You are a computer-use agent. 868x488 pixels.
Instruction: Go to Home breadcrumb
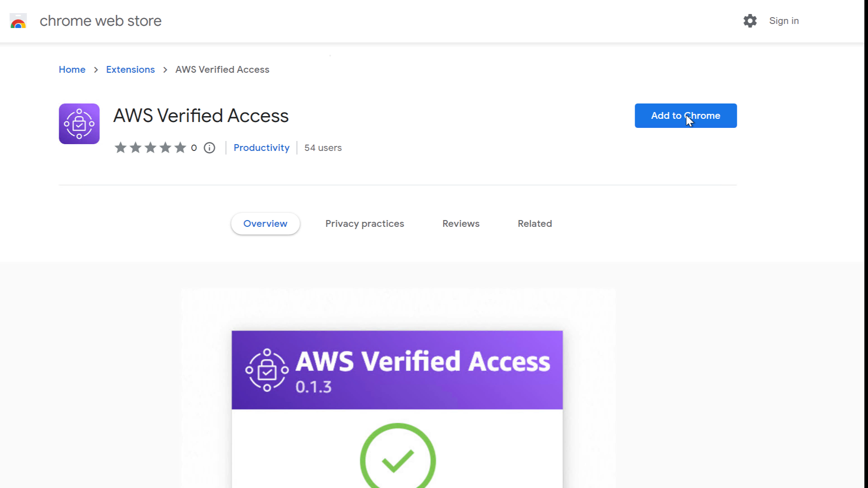coord(72,70)
